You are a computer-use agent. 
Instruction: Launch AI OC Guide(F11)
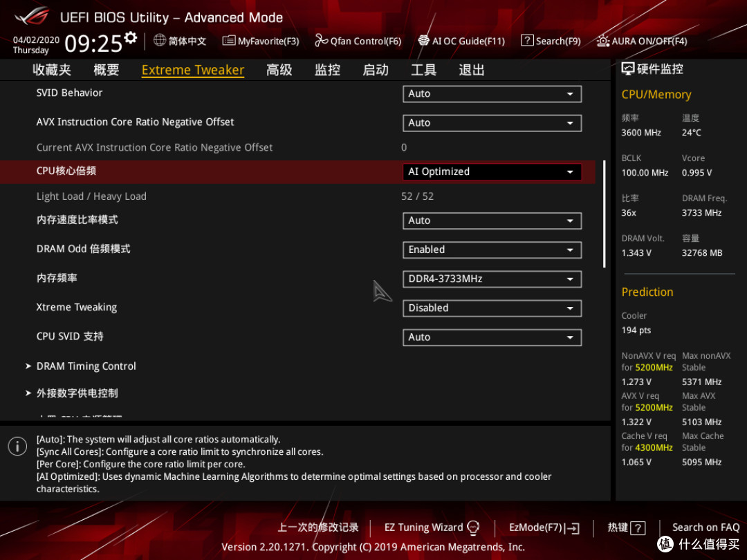tap(461, 41)
